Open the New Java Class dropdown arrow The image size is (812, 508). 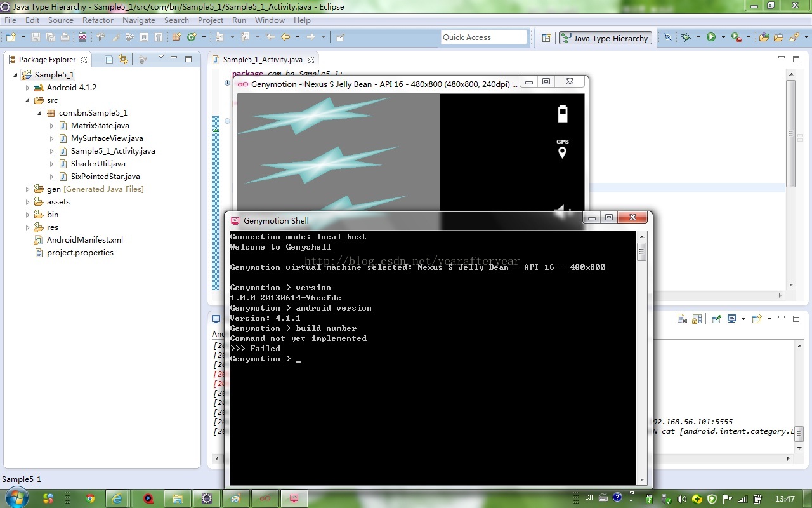click(204, 37)
